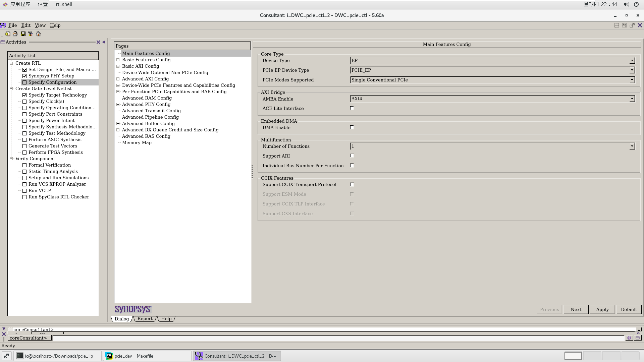Screen dimensions: 644x362
Task: Switch to the Help tab at bottom
Action: [166, 319]
